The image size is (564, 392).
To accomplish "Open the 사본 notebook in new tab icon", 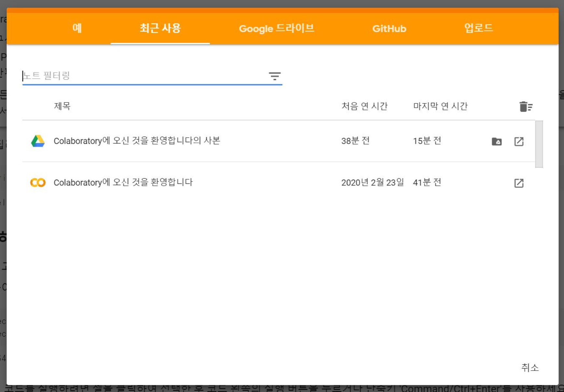I will tap(519, 142).
